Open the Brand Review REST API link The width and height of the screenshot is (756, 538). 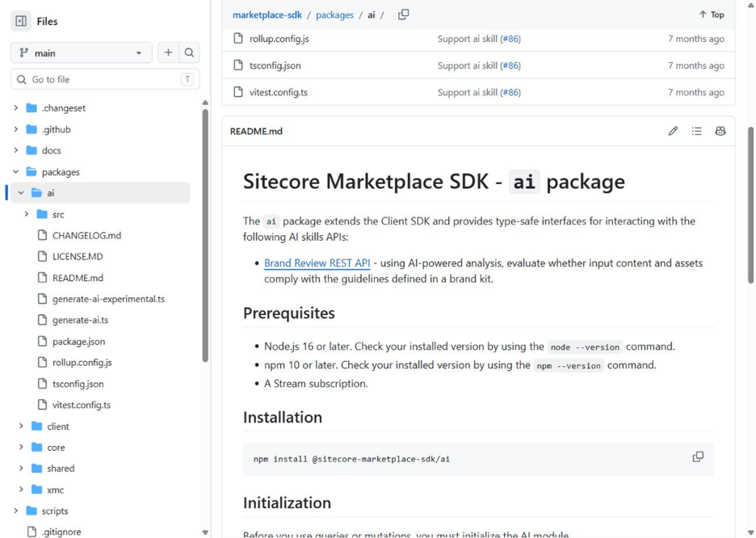pyautogui.click(x=317, y=263)
